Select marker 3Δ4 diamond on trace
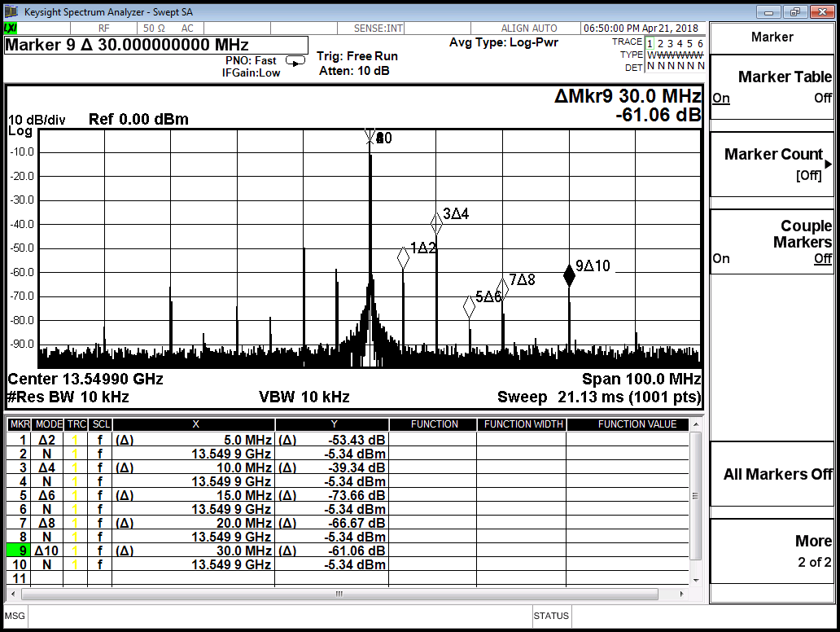Screen dimensions: 840x632 point(436,223)
